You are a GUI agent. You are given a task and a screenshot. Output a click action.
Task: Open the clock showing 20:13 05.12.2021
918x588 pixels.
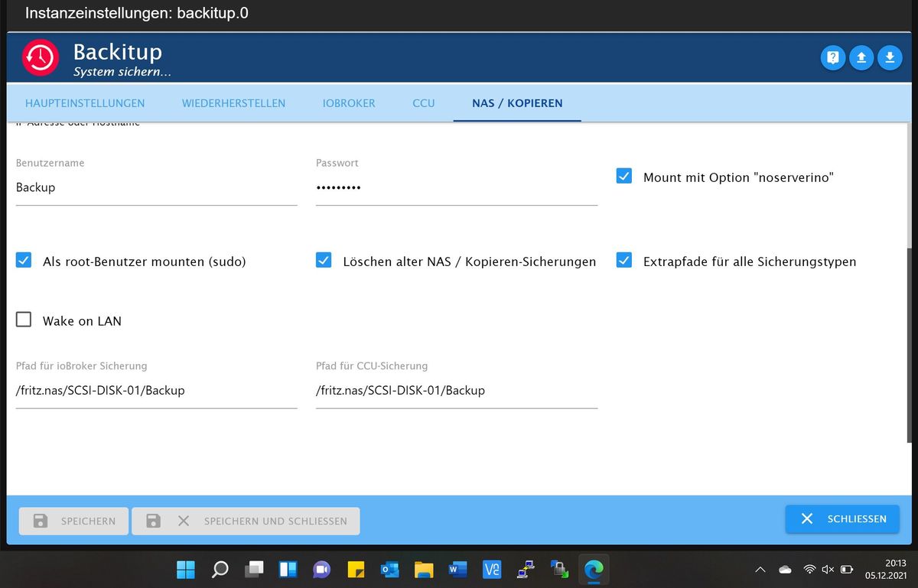[885, 569]
